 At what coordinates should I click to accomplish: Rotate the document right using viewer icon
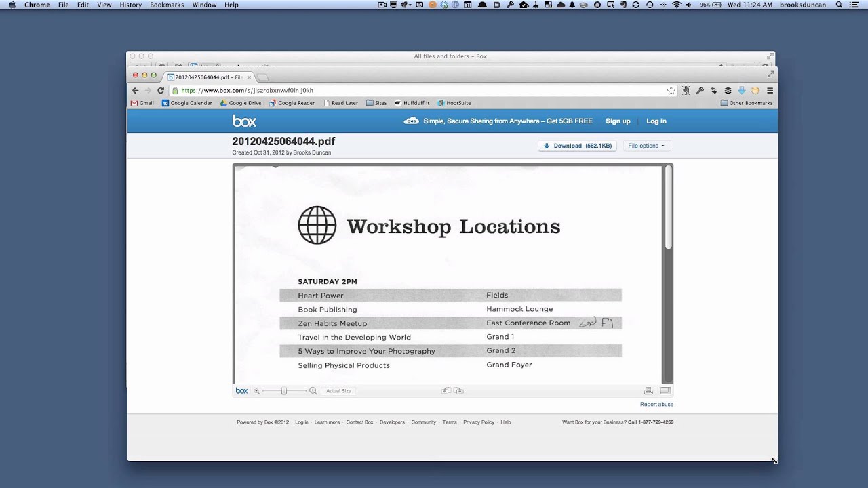pyautogui.click(x=459, y=391)
